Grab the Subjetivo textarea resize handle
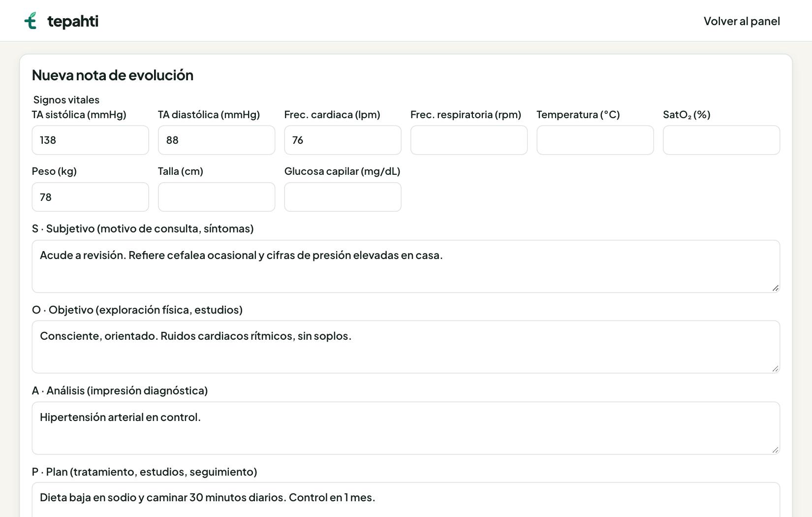The image size is (812, 517). point(776,288)
